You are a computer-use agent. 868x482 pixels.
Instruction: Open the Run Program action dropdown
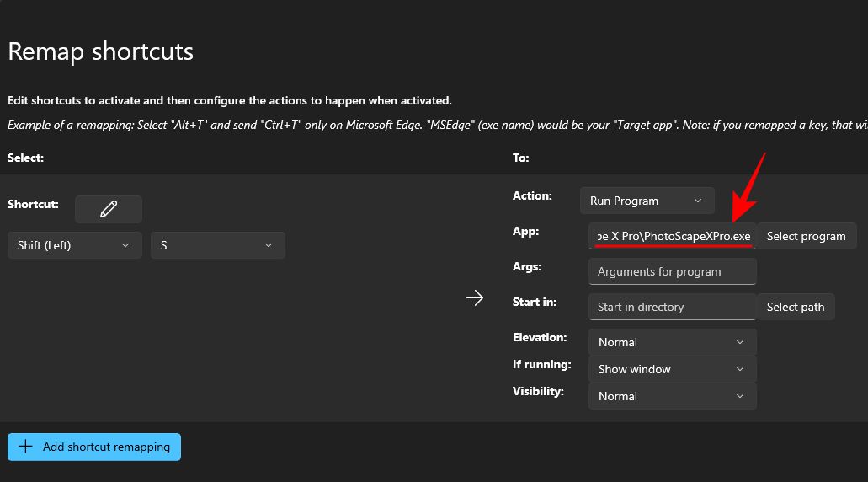(647, 201)
